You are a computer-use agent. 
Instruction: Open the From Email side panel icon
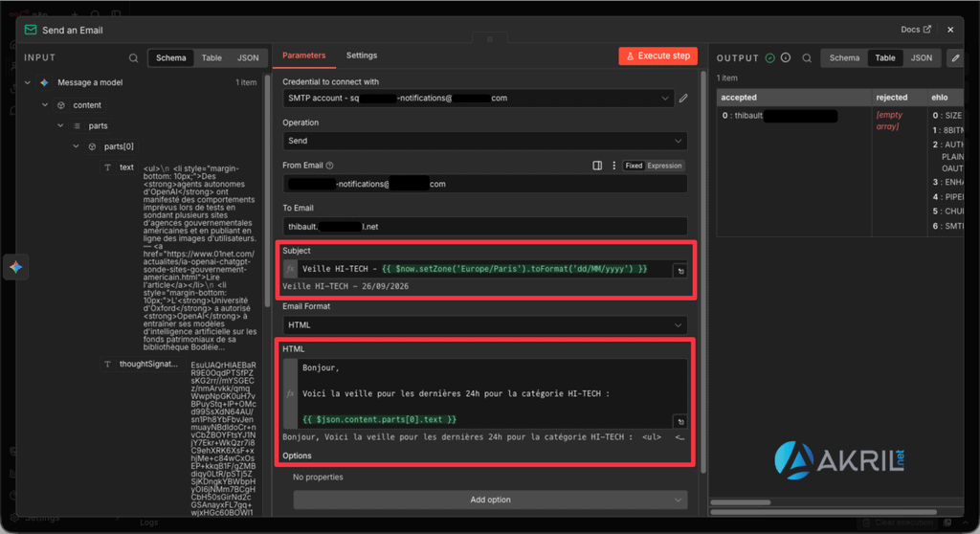click(597, 166)
